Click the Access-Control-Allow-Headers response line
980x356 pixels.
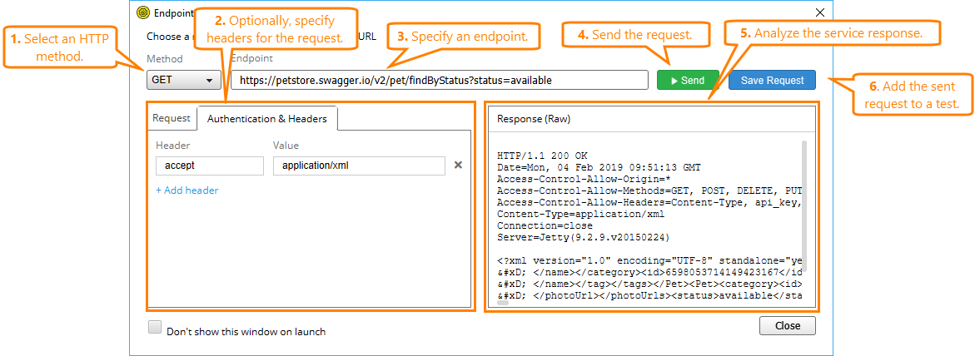[649, 203]
